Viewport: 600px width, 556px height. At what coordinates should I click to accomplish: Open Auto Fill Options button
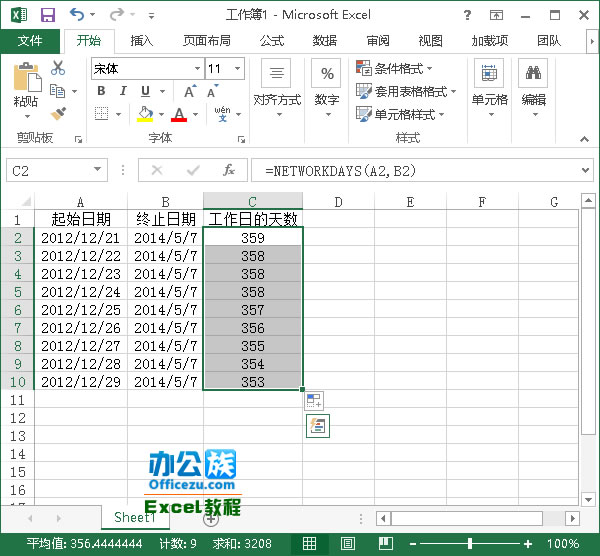click(x=314, y=401)
